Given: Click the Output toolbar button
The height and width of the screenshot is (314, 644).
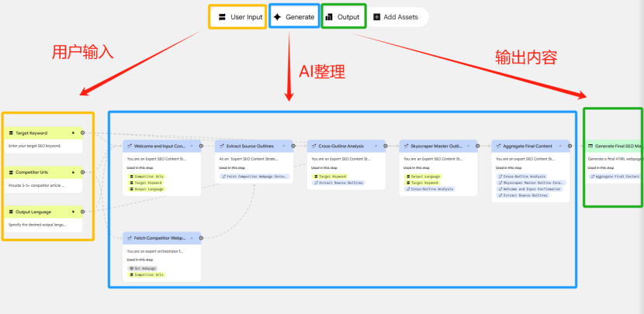Looking at the screenshot, I should pos(342,17).
